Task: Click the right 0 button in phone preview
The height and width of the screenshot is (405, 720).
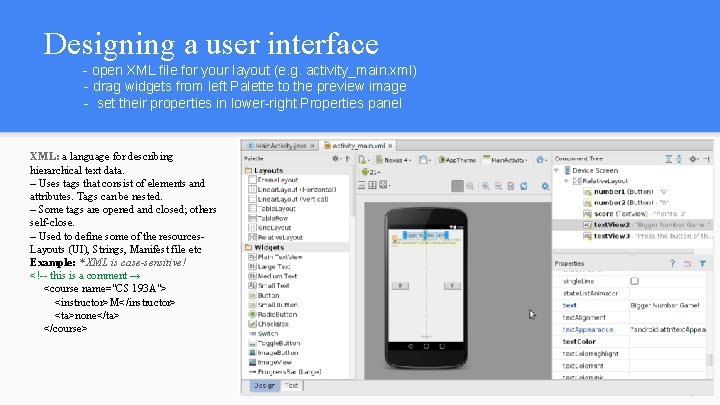Action: [x=452, y=286]
